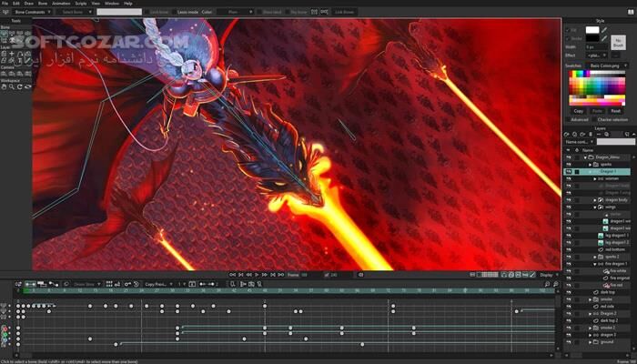Pick the first Camera tool icon

pos(5,71)
